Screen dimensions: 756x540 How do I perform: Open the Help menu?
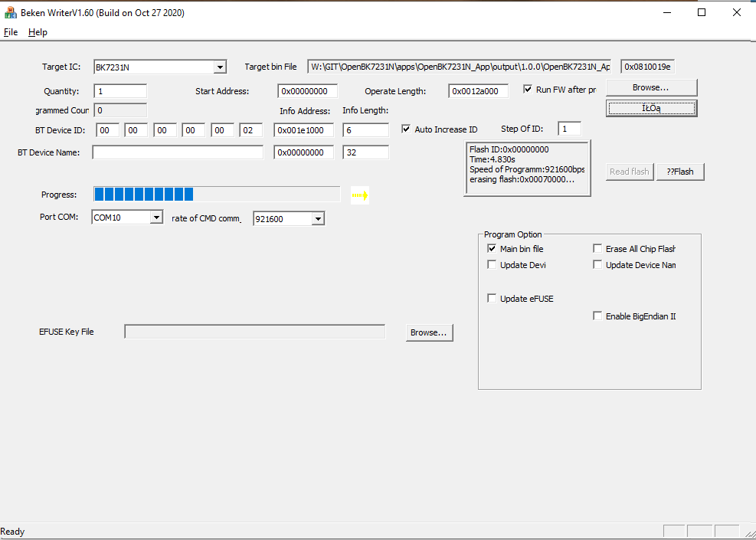[38, 32]
